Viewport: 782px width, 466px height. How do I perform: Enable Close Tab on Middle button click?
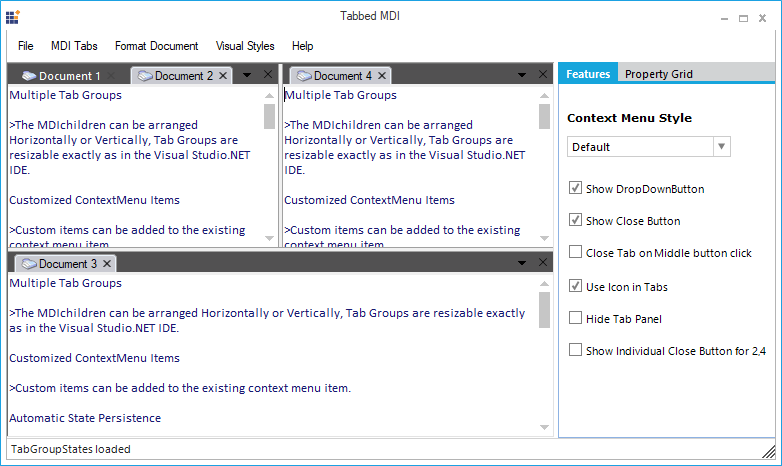pos(576,252)
